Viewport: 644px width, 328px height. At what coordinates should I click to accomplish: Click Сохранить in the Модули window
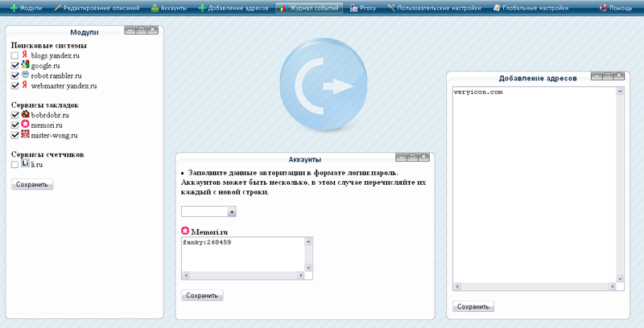pyautogui.click(x=32, y=185)
